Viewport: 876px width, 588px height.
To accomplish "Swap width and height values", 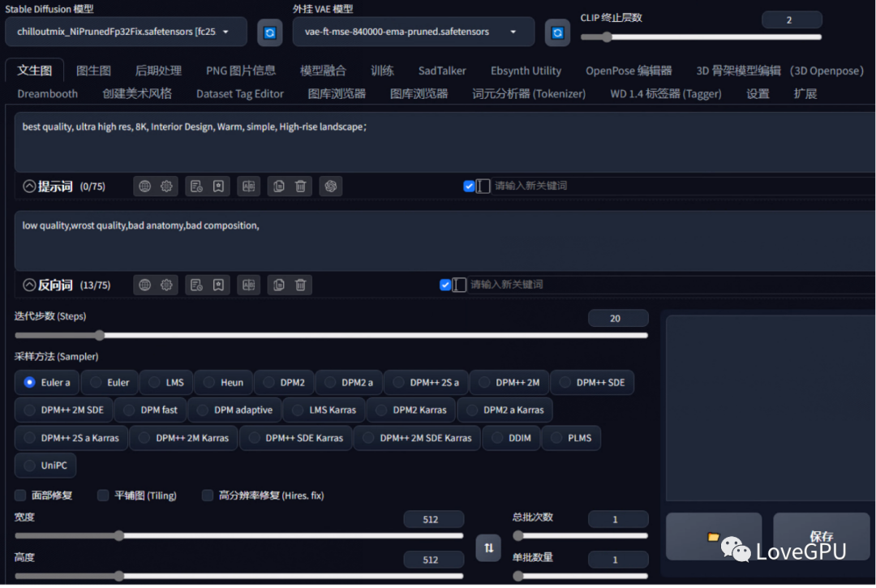I will [x=488, y=547].
